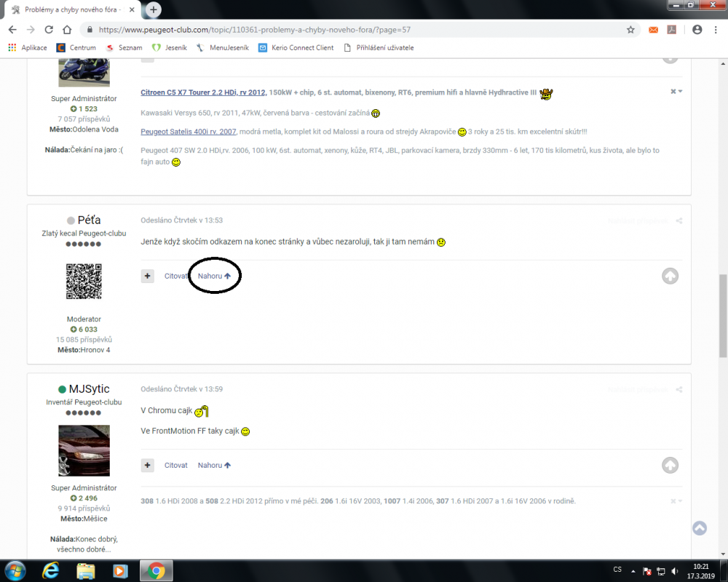The height and width of the screenshot is (582, 728).
Task: Reload the current page
Action: pyautogui.click(x=49, y=30)
